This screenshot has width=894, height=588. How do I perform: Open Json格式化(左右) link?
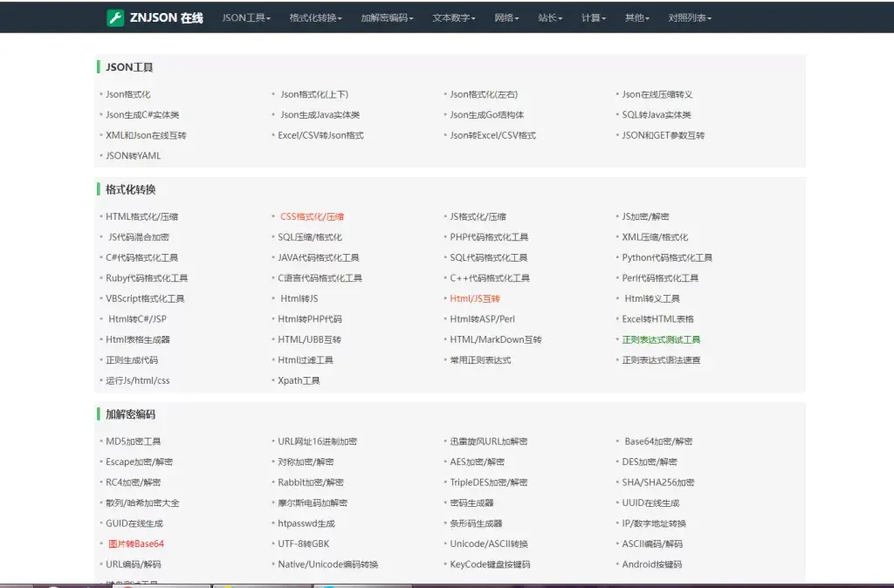click(x=484, y=94)
